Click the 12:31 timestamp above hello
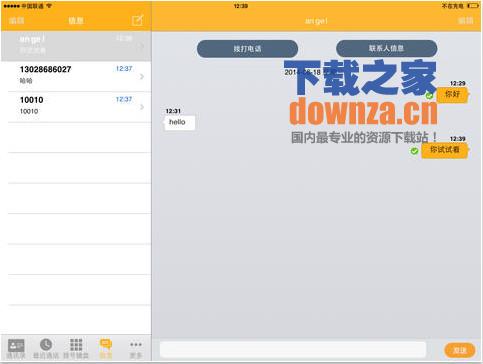Image resolution: width=483 pixels, height=364 pixels. [x=173, y=111]
